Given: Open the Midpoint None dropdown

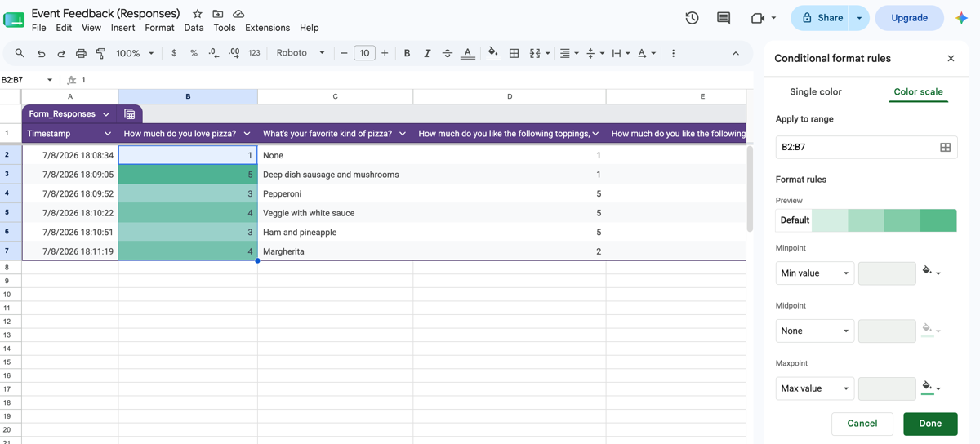Looking at the screenshot, I should [815, 331].
